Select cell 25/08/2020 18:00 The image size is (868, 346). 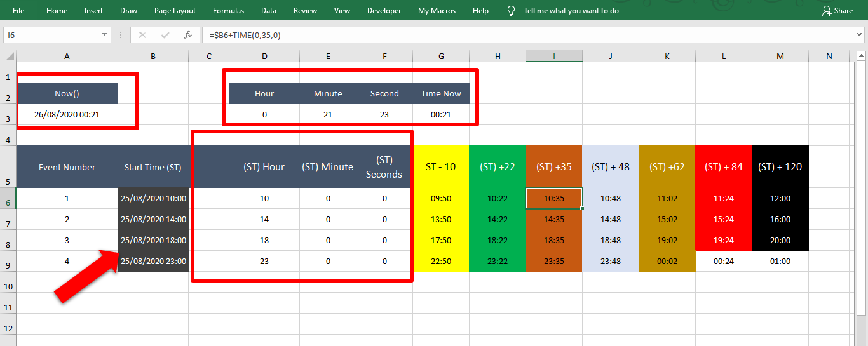[x=153, y=240]
